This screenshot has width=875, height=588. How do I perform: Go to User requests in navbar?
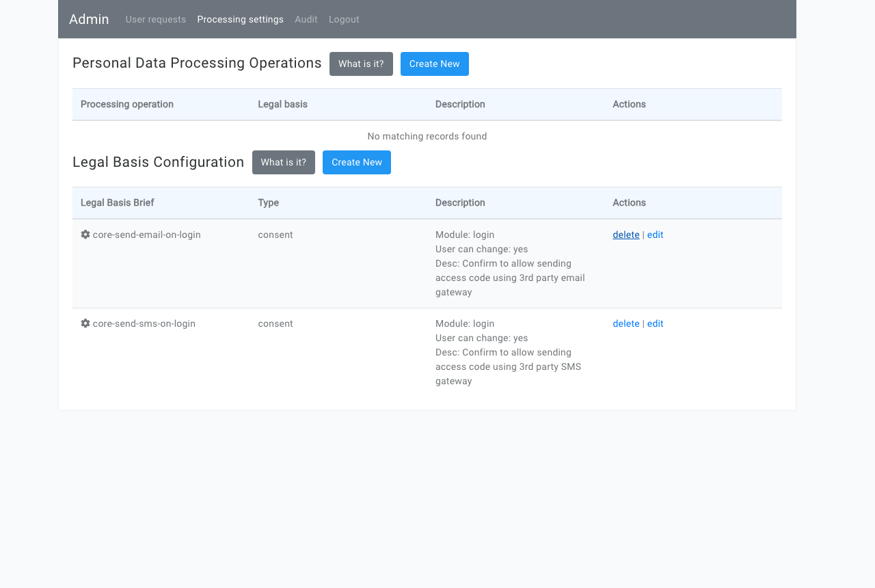[x=156, y=19]
